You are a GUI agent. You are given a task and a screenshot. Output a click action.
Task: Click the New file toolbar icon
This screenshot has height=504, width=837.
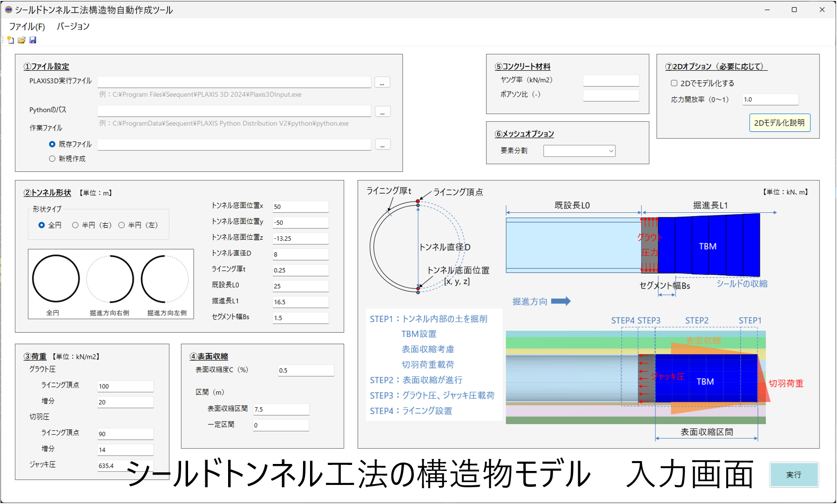coord(10,40)
